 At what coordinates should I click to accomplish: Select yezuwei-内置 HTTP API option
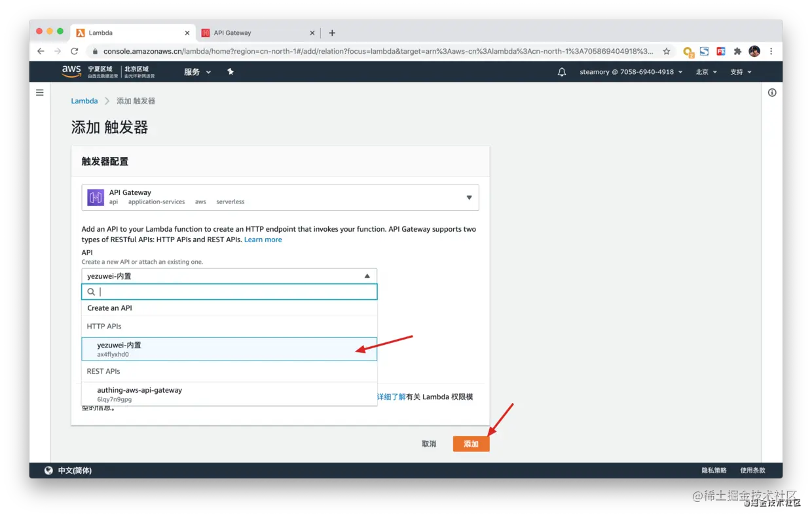(x=229, y=349)
